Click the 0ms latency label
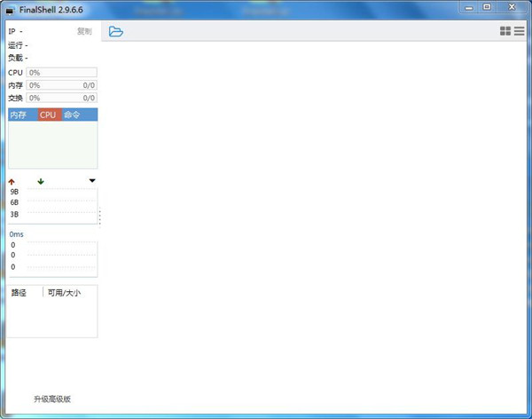Screen dimensions: 532x419 [x=17, y=234]
